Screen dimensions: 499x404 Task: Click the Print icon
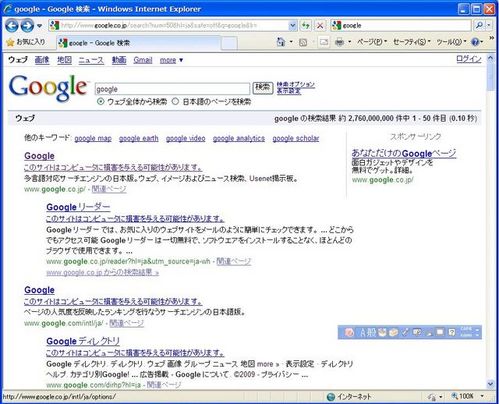tap(339, 42)
